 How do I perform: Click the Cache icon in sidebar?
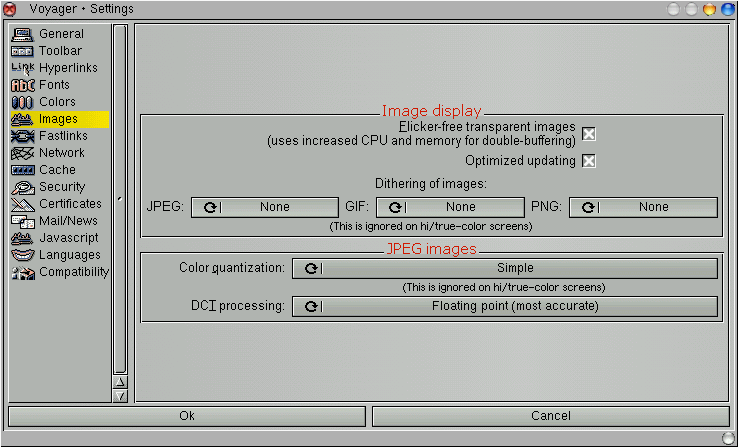pyautogui.click(x=22, y=170)
